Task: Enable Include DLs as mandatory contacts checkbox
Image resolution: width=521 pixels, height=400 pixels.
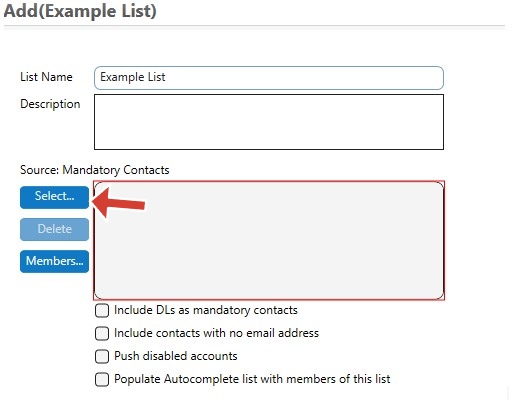Action: point(102,310)
